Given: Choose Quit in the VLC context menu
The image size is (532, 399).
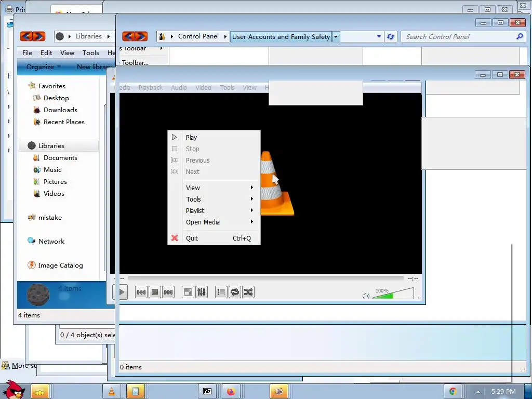Looking at the screenshot, I should (214, 238).
